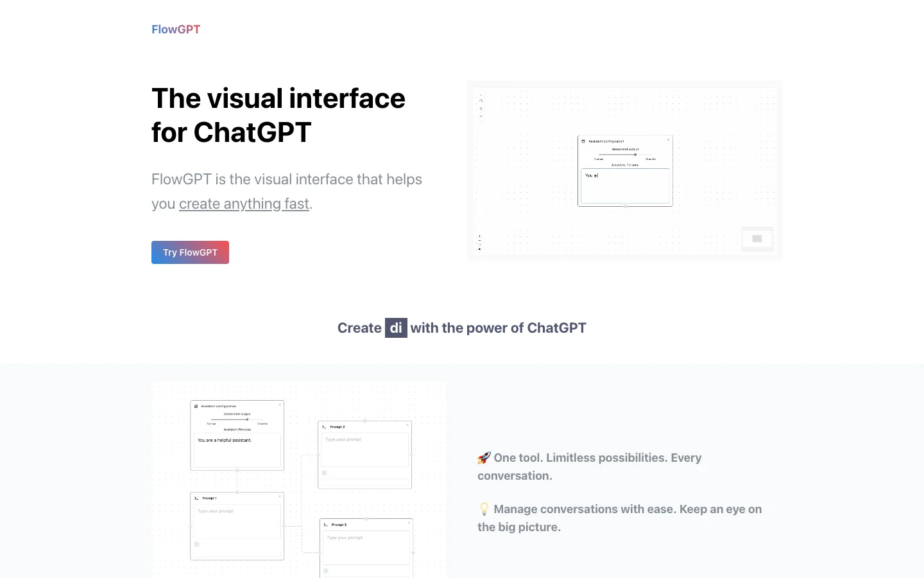The height and width of the screenshot is (578, 924).
Task: Click the Try FlowGPT button
Action: coord(190,252)
